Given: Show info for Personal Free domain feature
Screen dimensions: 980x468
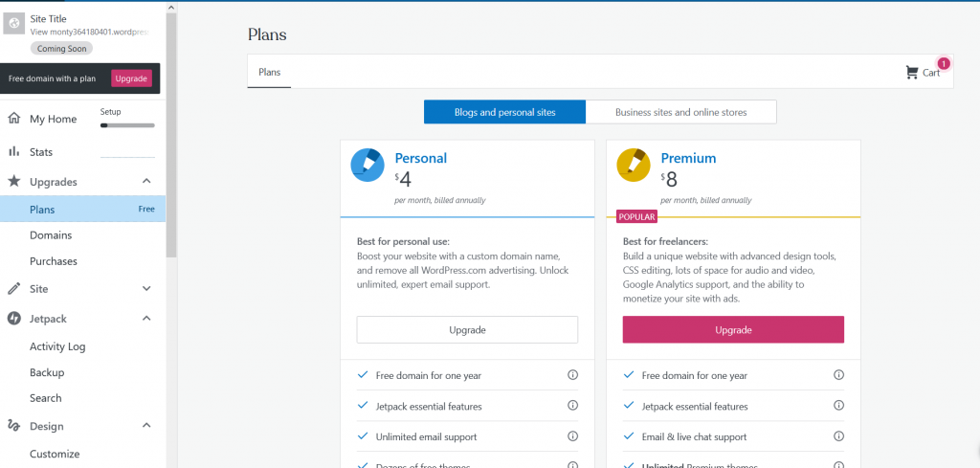Looking at the screenshot, I should 572,375.
